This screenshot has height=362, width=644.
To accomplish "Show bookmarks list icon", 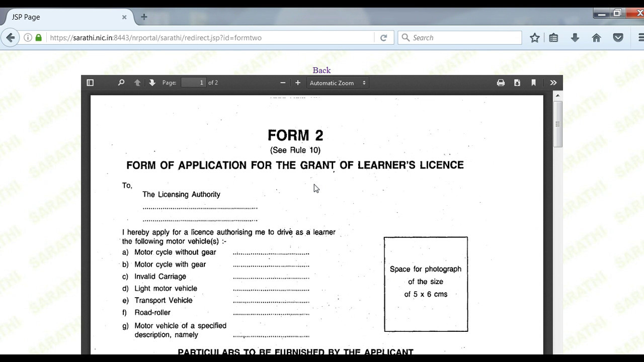I will (554, 38).
